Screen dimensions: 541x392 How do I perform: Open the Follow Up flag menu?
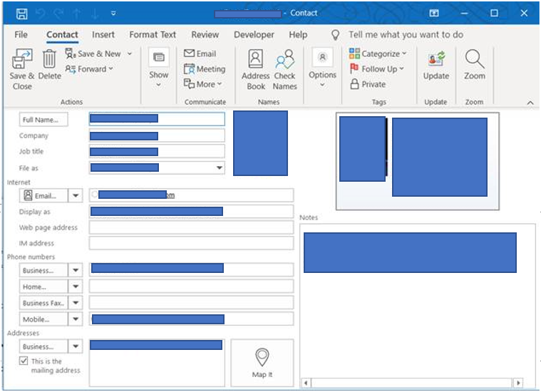coord(377,69)
